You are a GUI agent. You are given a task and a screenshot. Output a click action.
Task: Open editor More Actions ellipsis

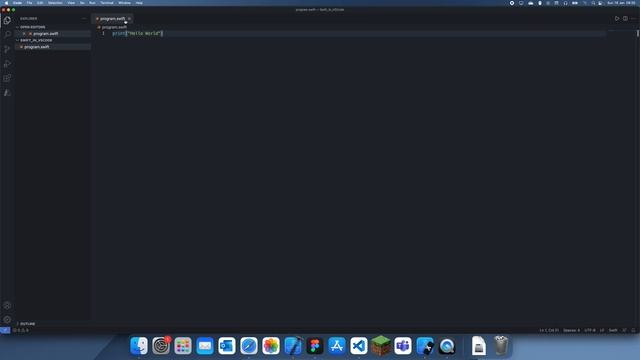click(x=633, y=18)
